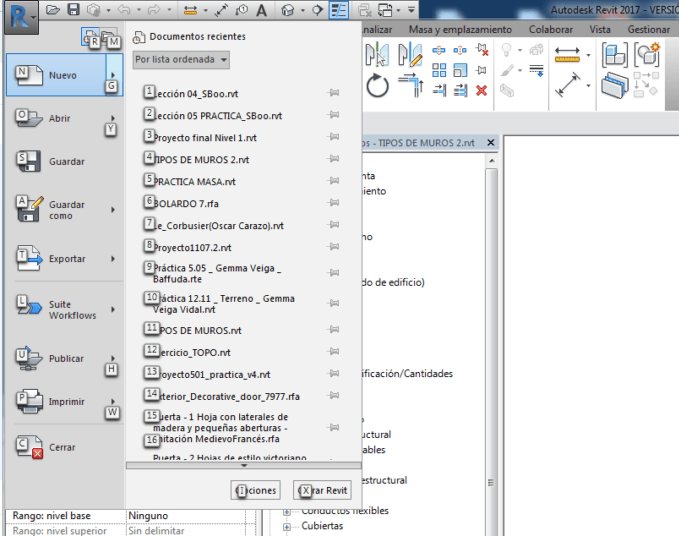
Task: Expand the Abrir submenu arrow
Action: pos(113,118)
